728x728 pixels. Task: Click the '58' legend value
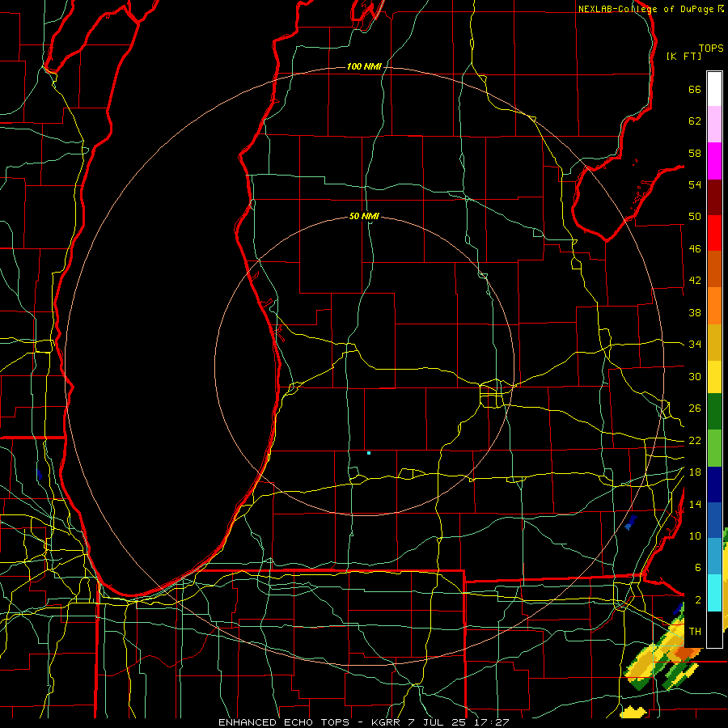click(x=695, y=153)
